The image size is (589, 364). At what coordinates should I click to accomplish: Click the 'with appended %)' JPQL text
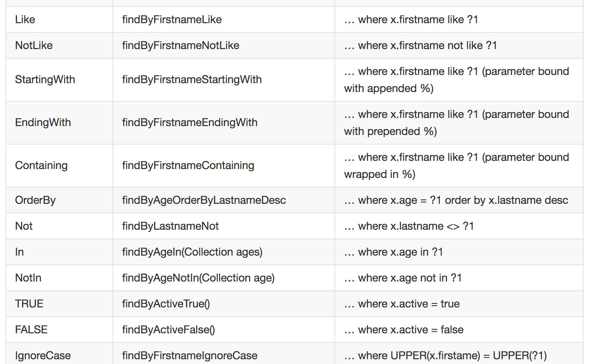point(389,89)
